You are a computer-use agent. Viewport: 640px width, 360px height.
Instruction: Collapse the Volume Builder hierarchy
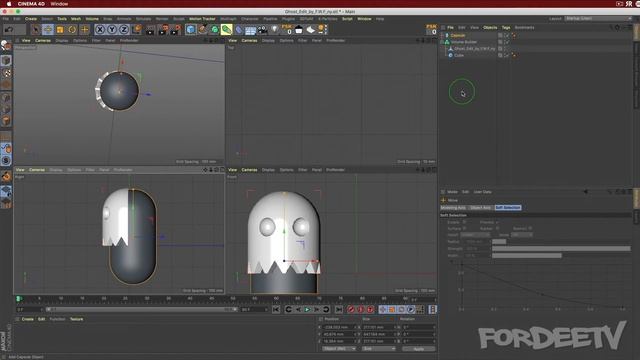pos(442,42)
